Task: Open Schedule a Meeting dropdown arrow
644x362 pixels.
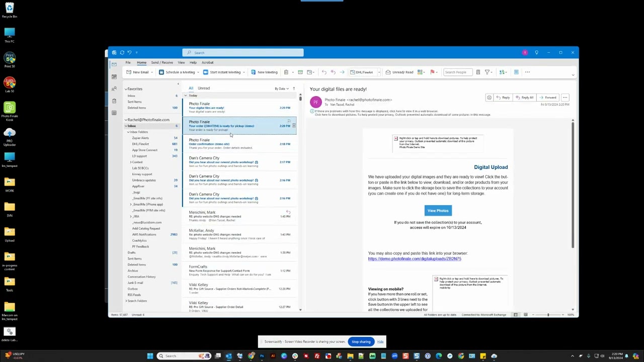Action: (198, 72)
